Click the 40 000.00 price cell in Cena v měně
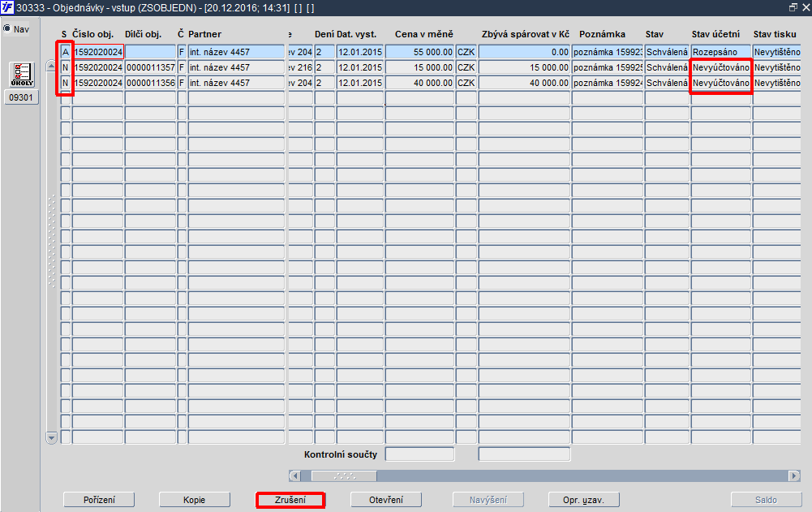 point(419,83)
